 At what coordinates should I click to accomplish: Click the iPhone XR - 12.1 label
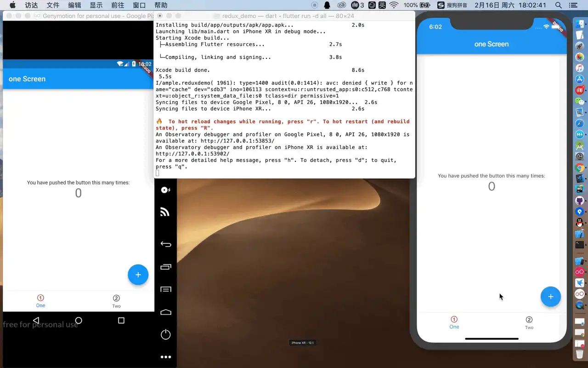click(303, 343)
